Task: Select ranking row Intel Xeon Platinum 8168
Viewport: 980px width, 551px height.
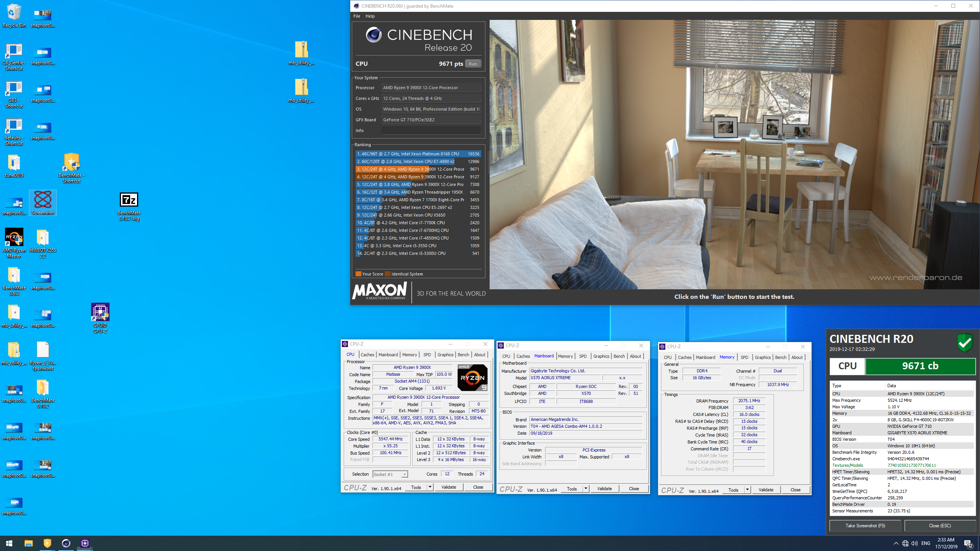Action: [418, 154]
